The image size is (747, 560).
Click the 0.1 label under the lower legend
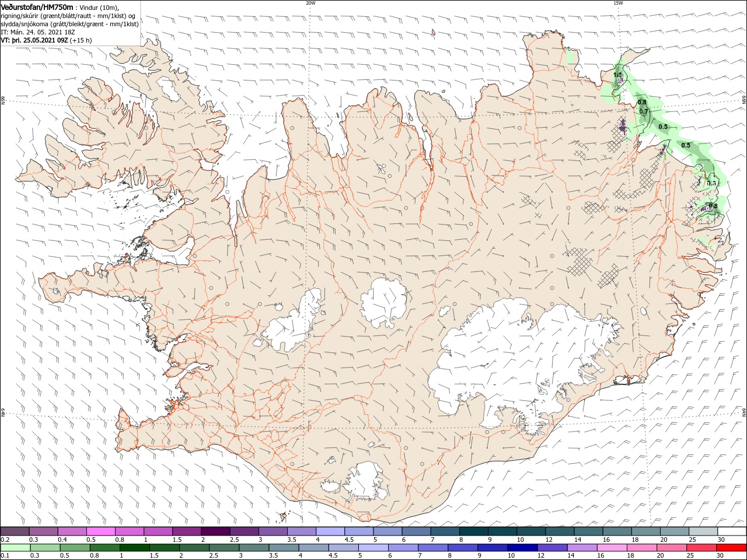pyautogui.click(x=5, y=555)
